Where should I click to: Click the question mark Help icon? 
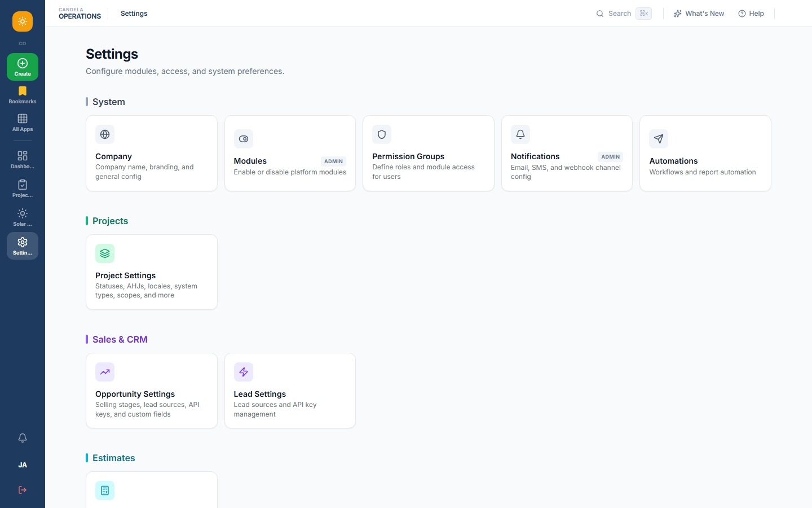[x=742, y=14]
